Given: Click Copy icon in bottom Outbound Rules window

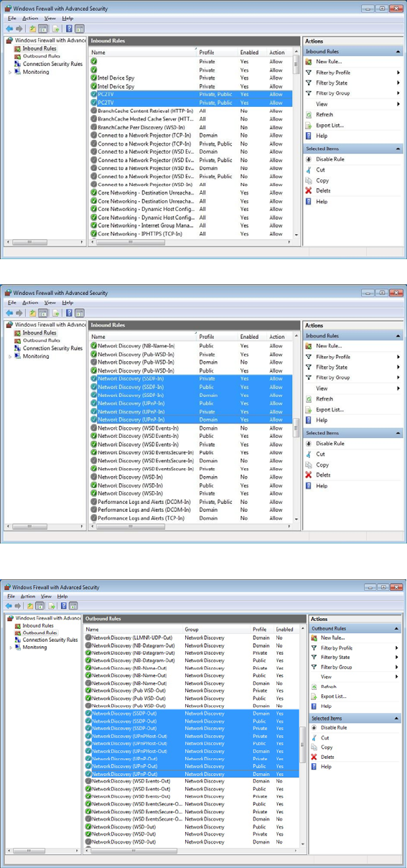Looking at the screenshot, I should [314, 747].
